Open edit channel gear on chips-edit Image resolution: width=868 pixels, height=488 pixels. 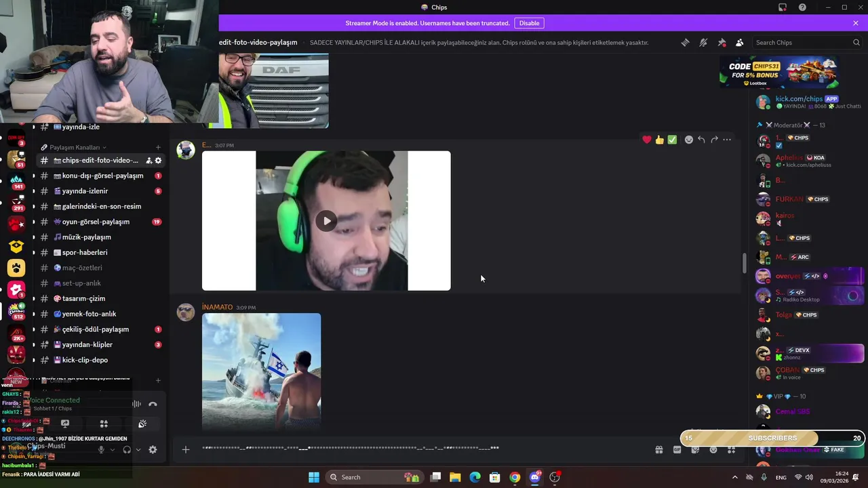[x=158, y=161]
